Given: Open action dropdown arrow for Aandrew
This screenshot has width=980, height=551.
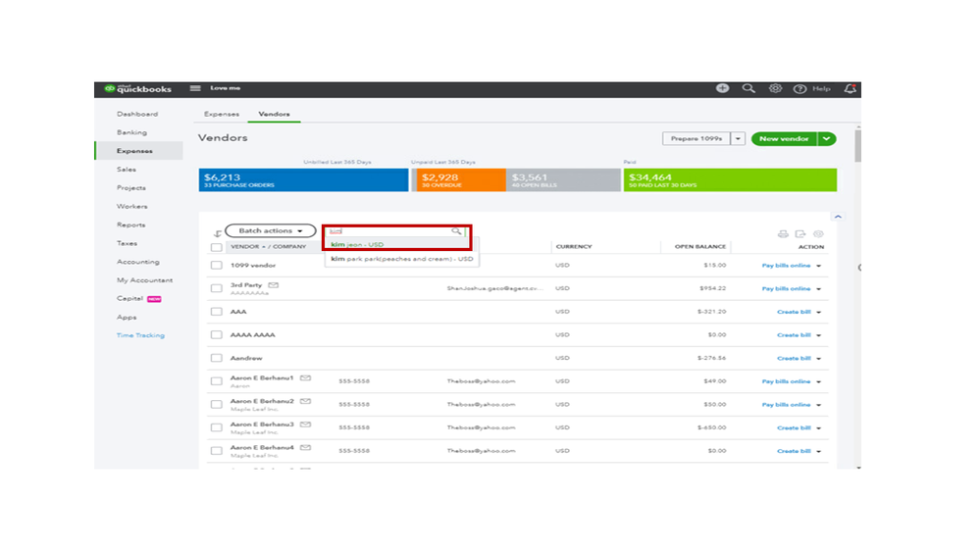Looking at the screenshot, I should (x=819, y=359).
